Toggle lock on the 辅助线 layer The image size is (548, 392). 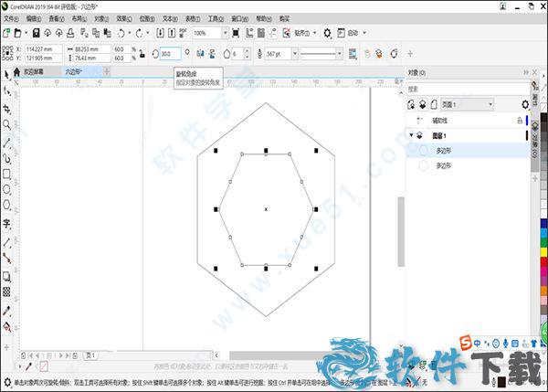point(520,120)
